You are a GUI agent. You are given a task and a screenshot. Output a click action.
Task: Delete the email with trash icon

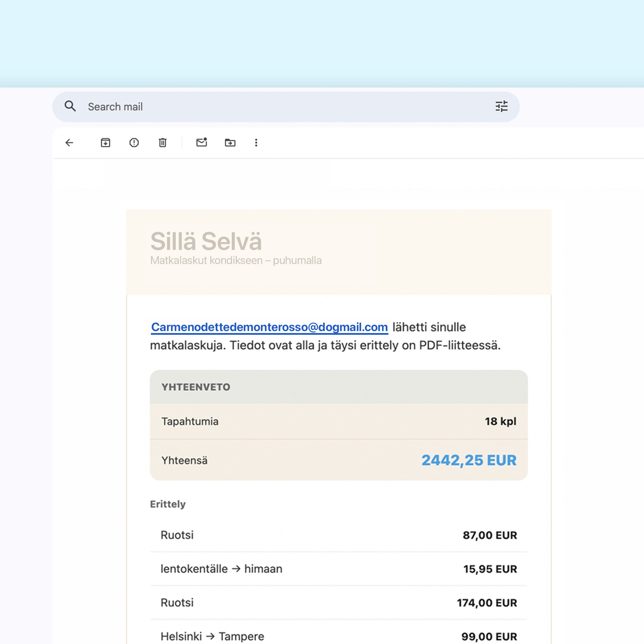pyautogui.click(x=163, y=143)
